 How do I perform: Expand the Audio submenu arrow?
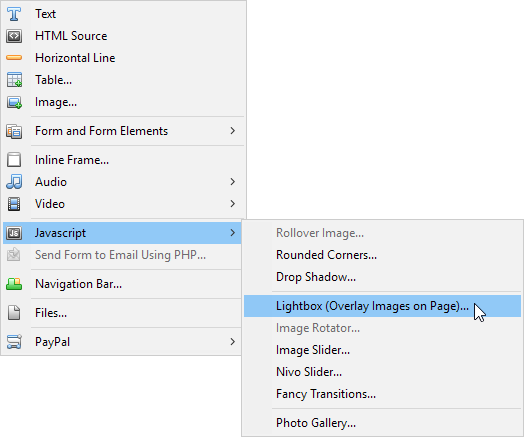tap(233, 182)
